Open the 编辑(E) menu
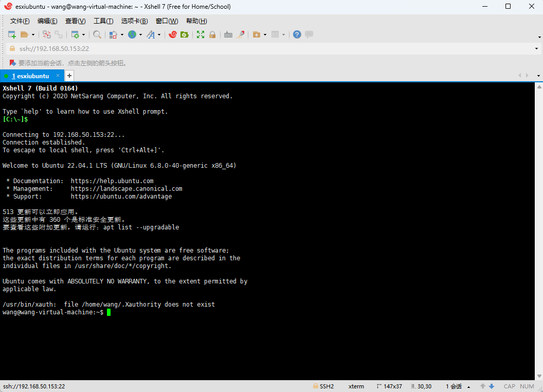Screen dimensions: 543x392 click(x=47, y=21)
